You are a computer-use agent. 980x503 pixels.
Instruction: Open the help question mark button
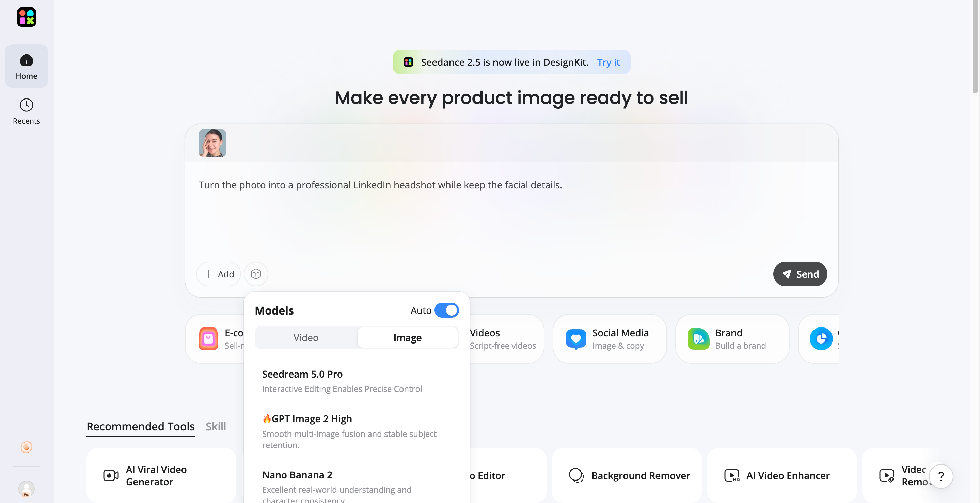tap(941, 476)
